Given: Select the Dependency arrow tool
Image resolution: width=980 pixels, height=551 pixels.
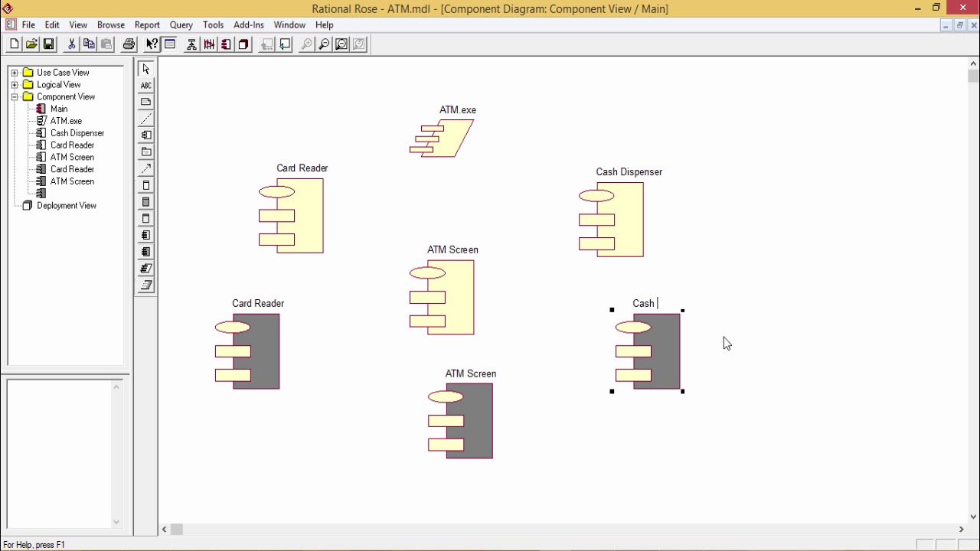Looking at the screenshot, I should click(145, 168).
